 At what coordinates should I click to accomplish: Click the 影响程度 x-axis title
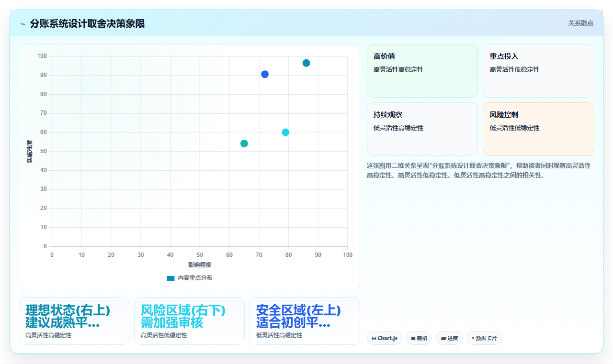point(200,265)
